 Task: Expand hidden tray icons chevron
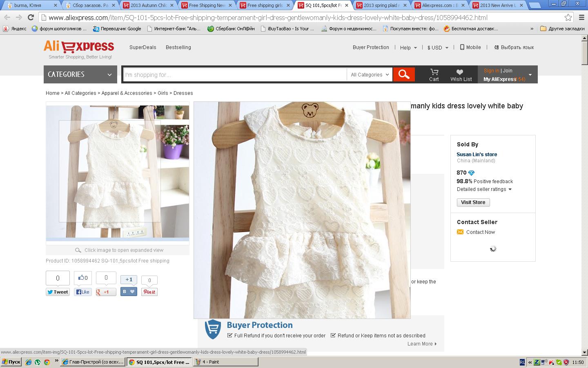[530, 362]
